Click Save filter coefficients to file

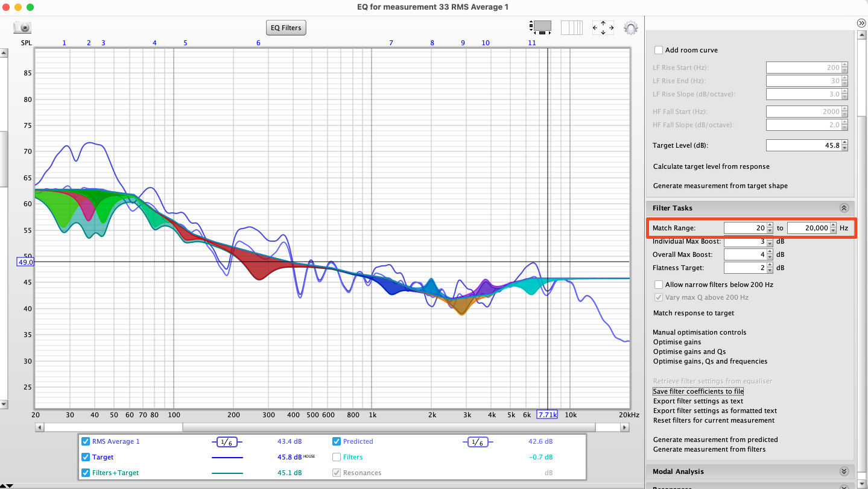click(699, 391)
